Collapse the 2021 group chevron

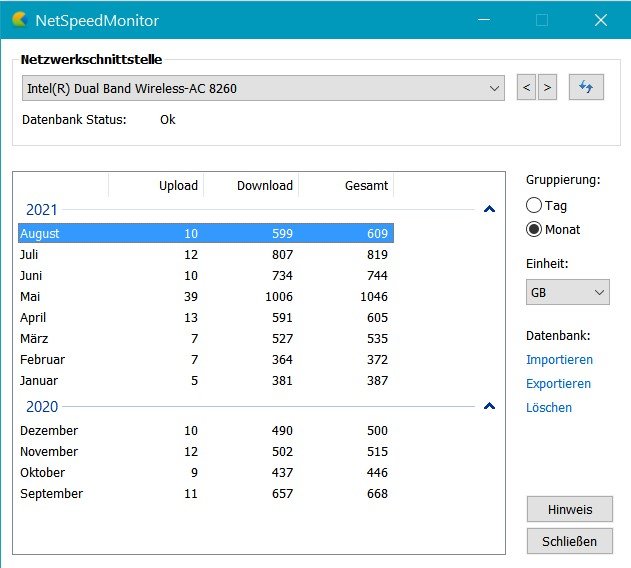coord(489,209)
